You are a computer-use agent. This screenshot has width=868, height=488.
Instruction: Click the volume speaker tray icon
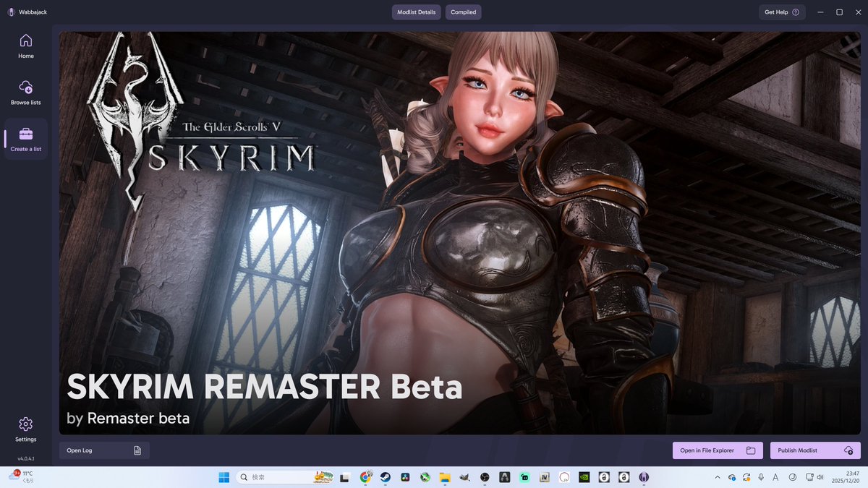point(820,477)
